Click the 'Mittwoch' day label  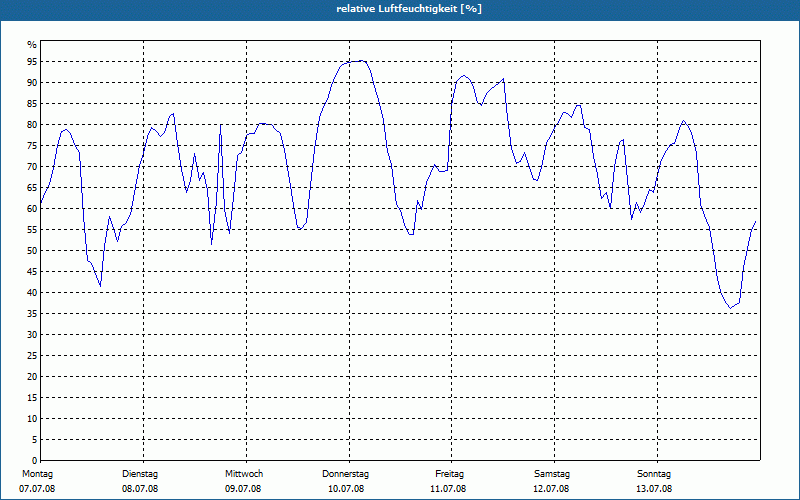tap(244, 474)
